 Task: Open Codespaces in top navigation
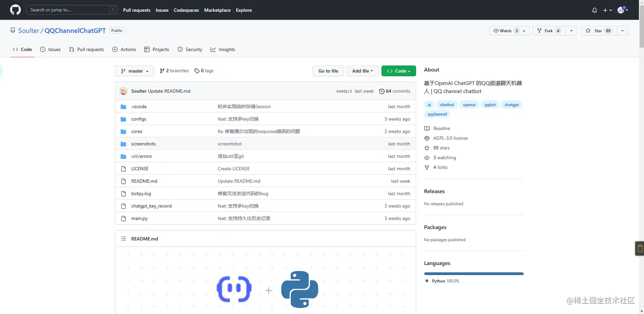(186, 10)
